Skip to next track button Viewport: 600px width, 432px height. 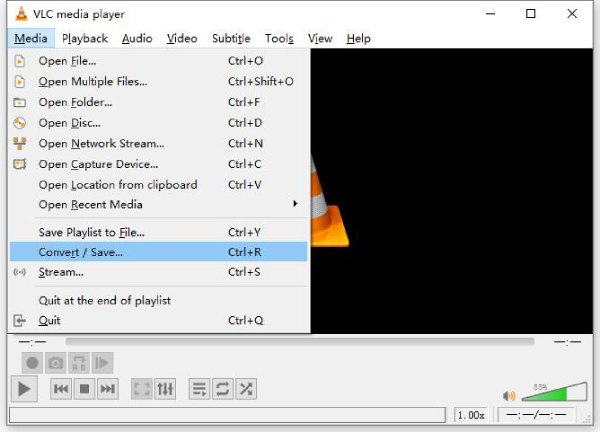tap(108, 389)
